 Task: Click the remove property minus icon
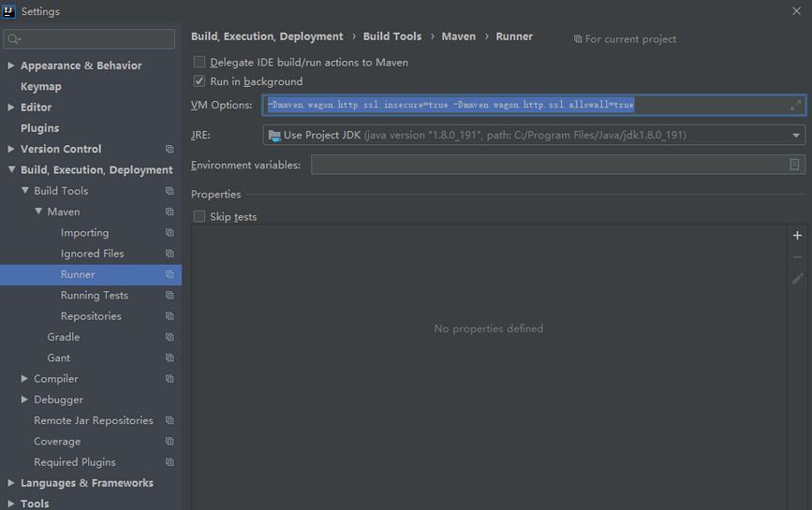pos(798,257)
